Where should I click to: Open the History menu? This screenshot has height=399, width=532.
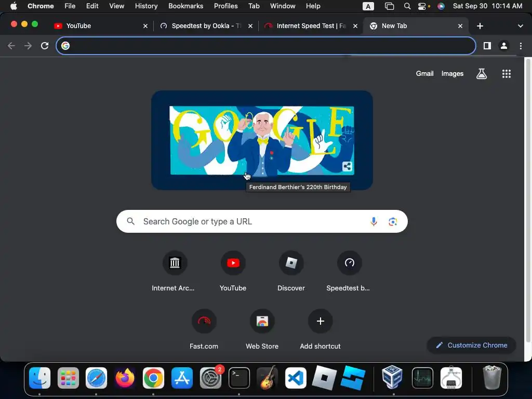point(146,6)
